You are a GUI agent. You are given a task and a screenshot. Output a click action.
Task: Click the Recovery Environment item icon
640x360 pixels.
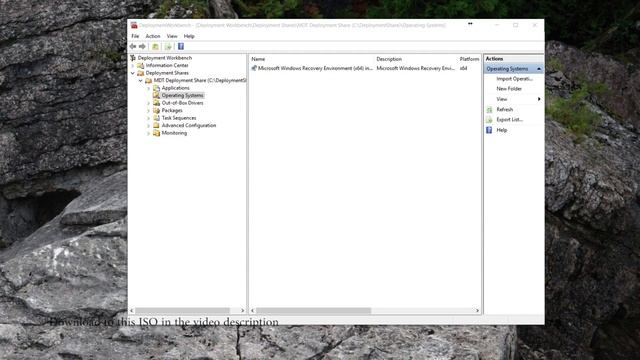(254, 68)
